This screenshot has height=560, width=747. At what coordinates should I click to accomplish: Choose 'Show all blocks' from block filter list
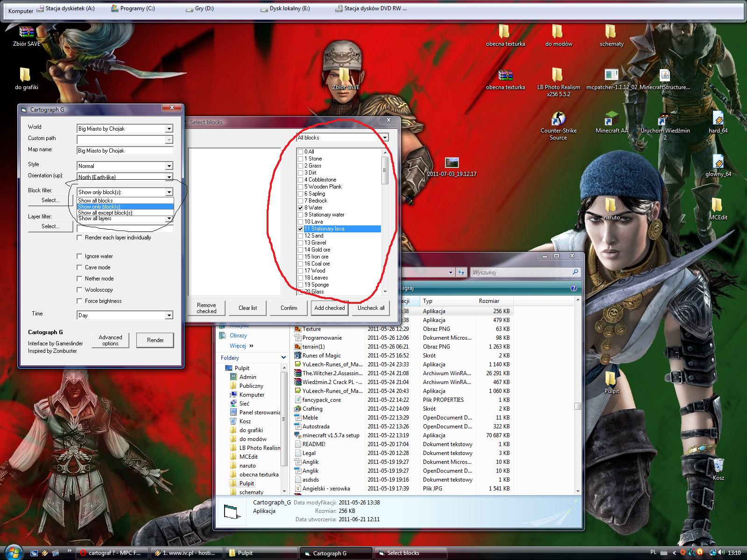coord(125,201)
